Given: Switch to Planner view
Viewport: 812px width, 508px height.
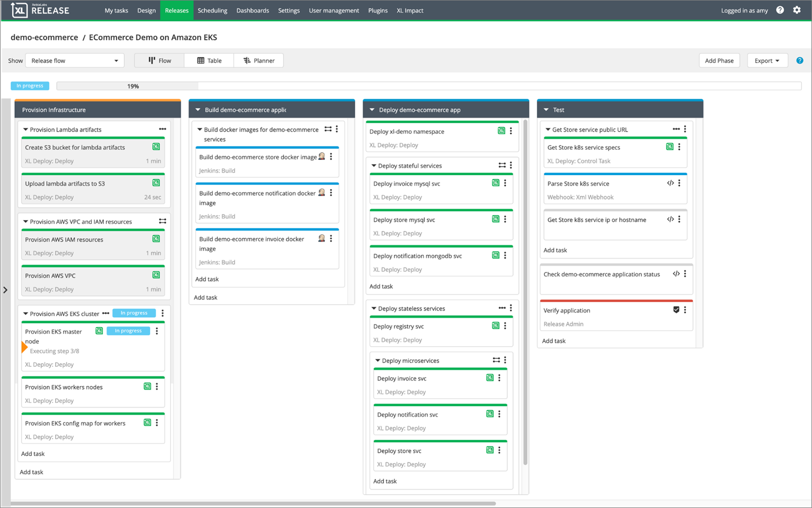Looking at the screenshot, I should coord(259,61).
